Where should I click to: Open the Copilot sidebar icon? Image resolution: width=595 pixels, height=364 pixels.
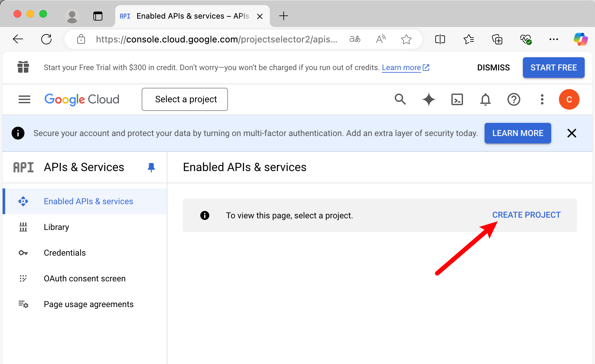point(581,39)
